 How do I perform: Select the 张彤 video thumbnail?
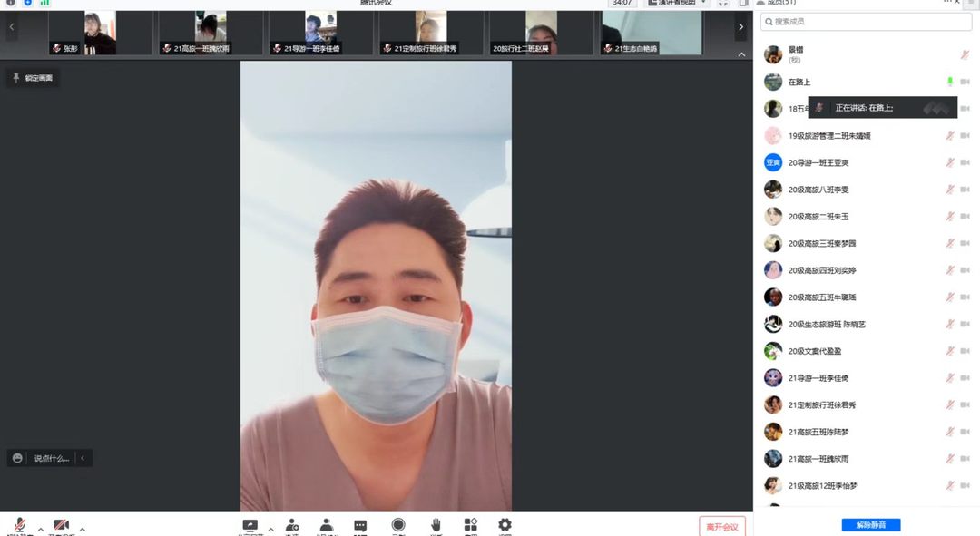100,33
